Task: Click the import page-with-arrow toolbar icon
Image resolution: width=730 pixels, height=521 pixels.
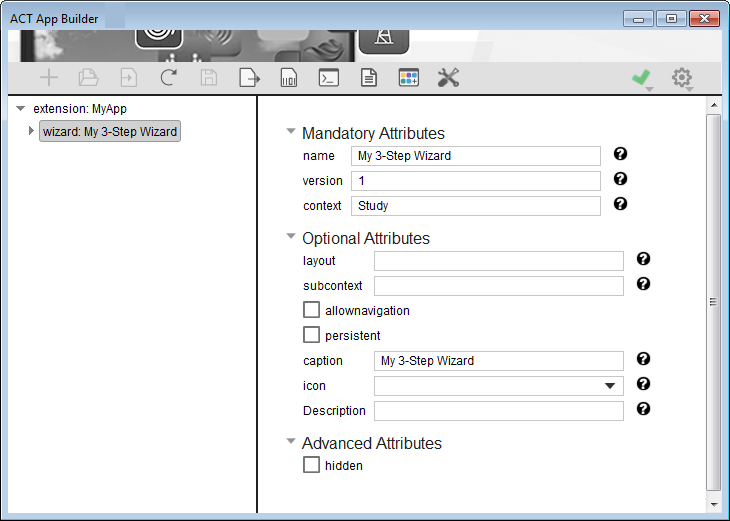Action: pos(128,78)
